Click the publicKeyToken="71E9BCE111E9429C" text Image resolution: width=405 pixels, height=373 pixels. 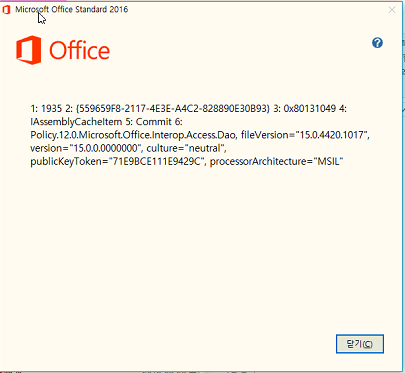tap(117, 161)
